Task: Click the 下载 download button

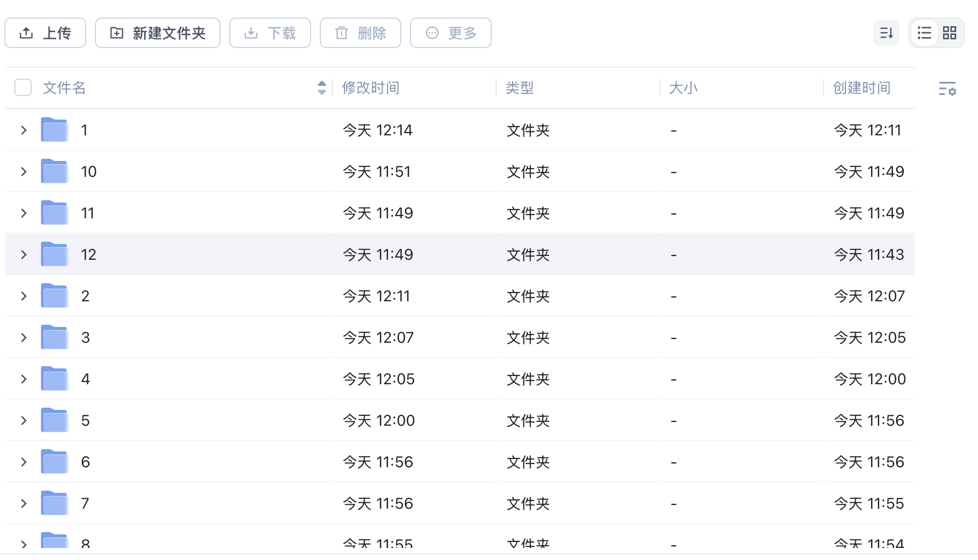Action: pyautogui.click(x=270, y=33)
